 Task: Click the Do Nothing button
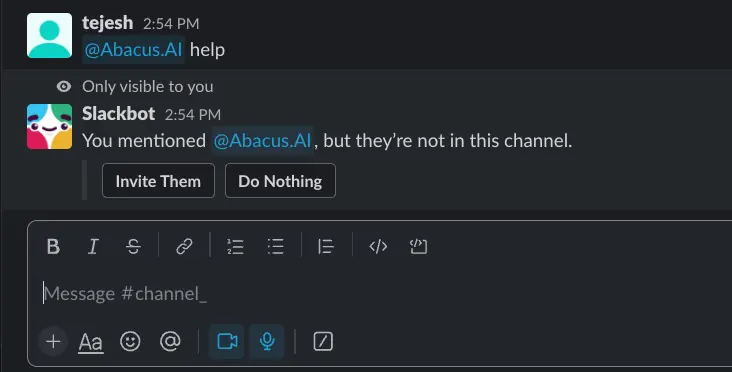coord(280,181)
